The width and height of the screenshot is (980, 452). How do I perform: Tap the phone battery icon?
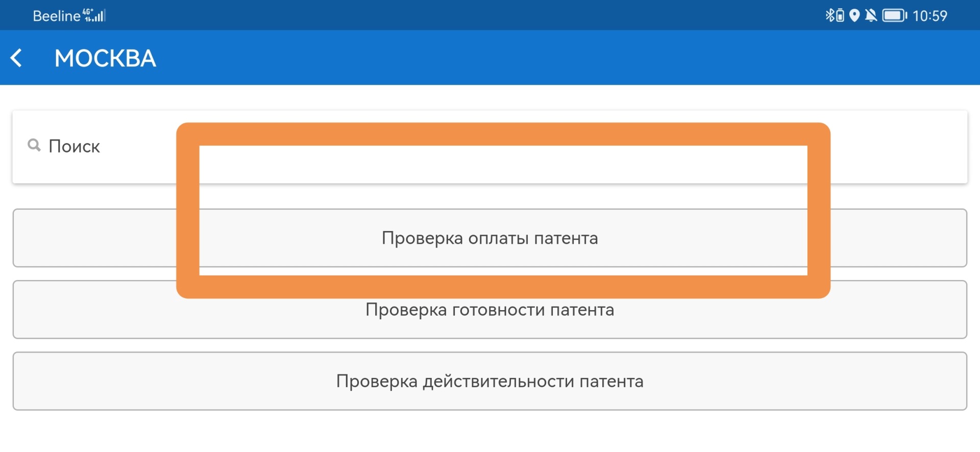pyautogui.click(x=894, y=16)
